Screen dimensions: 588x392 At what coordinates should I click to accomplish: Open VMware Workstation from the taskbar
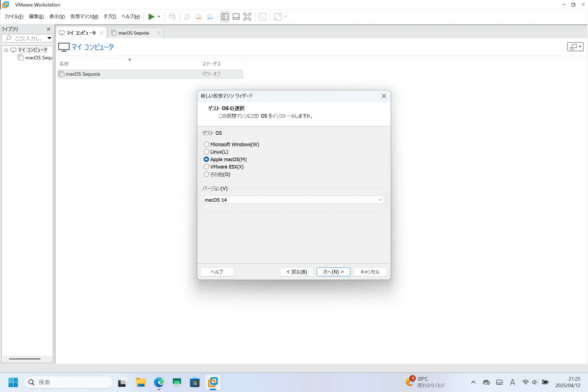tap(213, 382)
